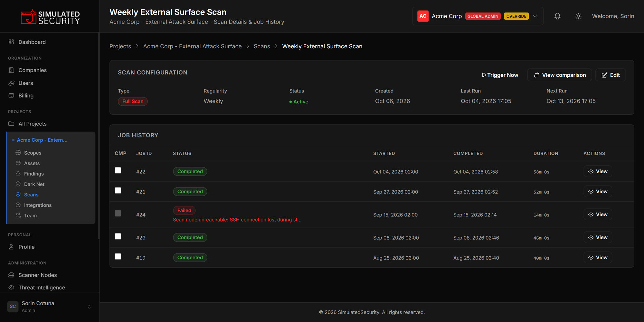Screen dimensions: 644x322
Task: Expand the Acme Corp company switcher chevron
Action: pyautogui.click(x=535, y=16)
